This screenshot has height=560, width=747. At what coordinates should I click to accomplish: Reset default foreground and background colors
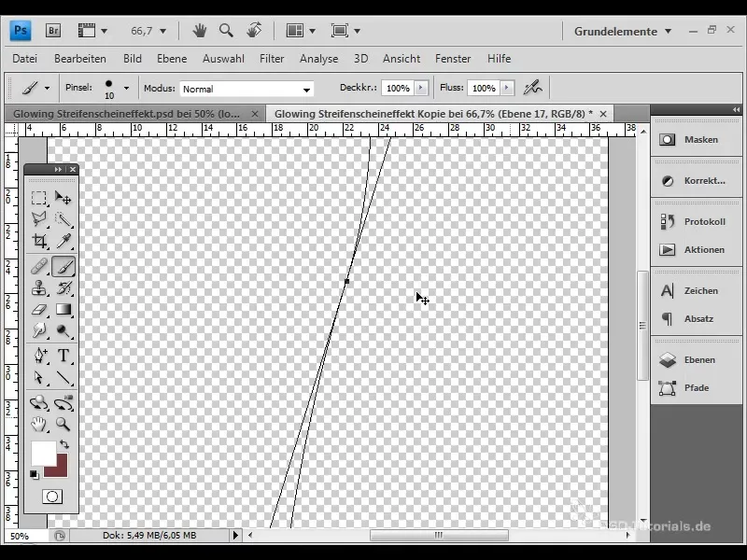click(x=34, y=475)
